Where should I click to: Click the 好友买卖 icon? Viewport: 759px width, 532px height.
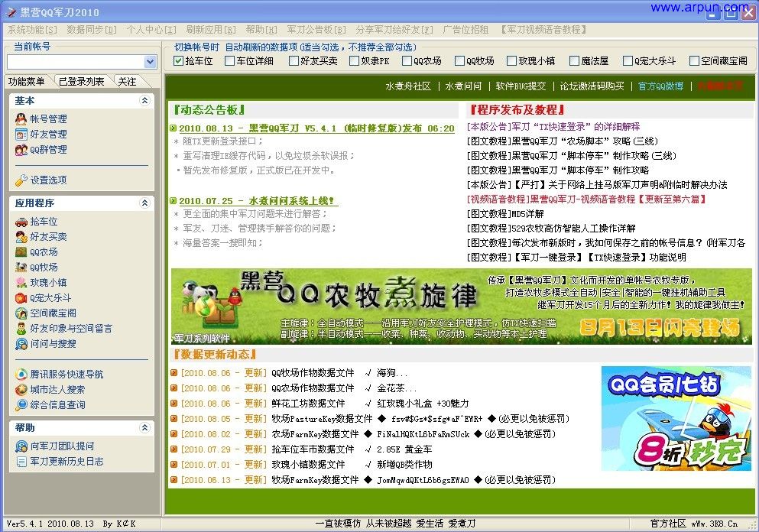tap(21, 237)
